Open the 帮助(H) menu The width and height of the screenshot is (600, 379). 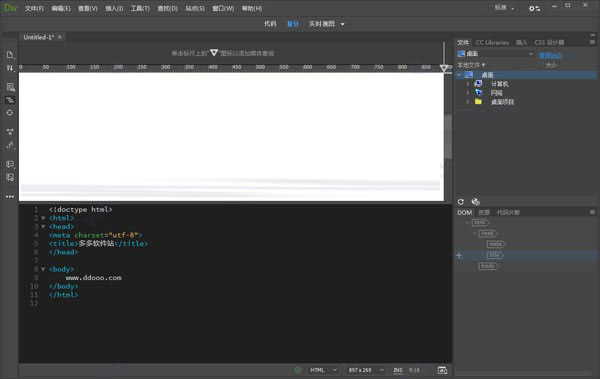[x=252, y=8]
